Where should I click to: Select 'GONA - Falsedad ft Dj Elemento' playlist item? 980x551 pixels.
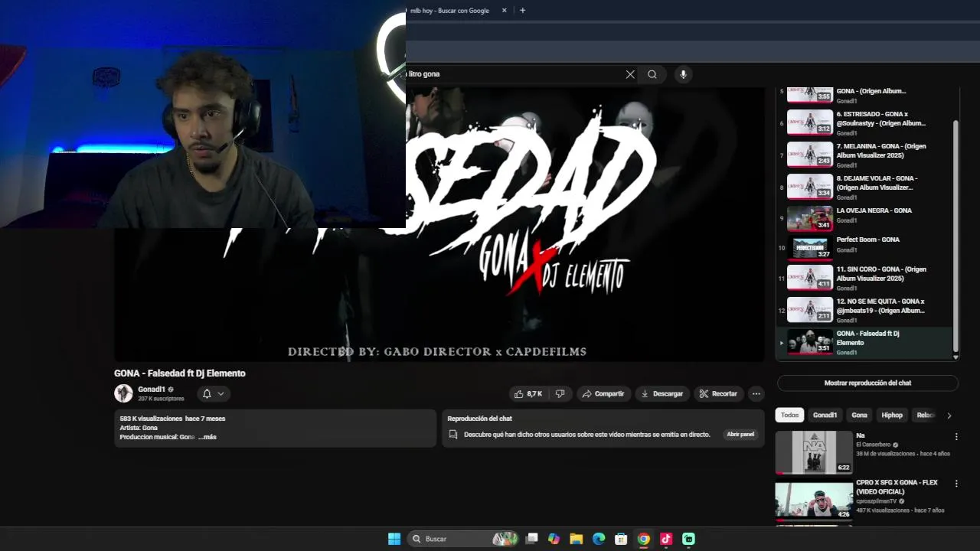point(865,342)
